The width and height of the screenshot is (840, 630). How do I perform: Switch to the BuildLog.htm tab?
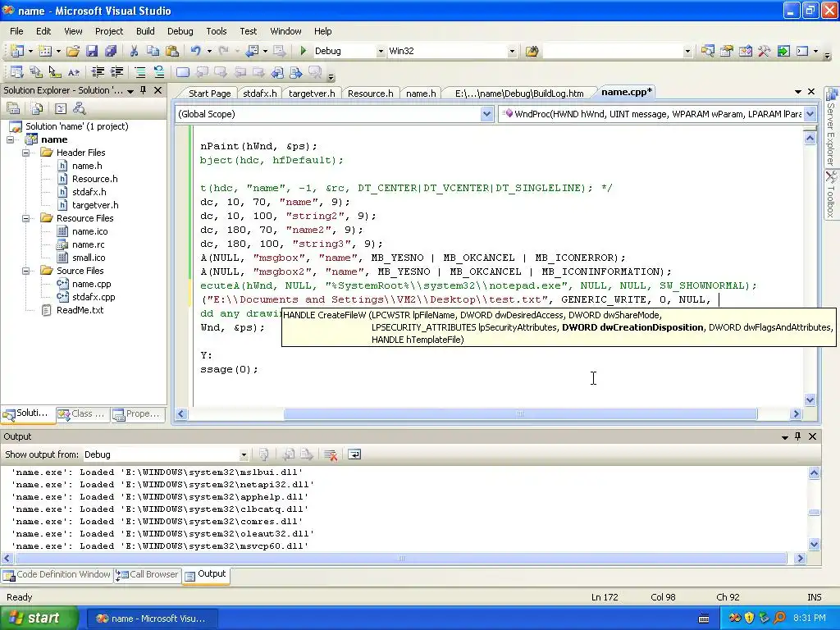click(519, 94)
